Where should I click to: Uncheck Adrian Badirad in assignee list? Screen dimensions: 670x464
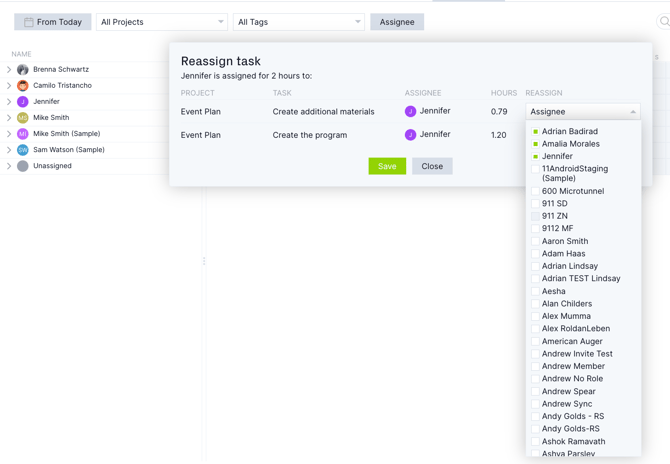[535, 132]
